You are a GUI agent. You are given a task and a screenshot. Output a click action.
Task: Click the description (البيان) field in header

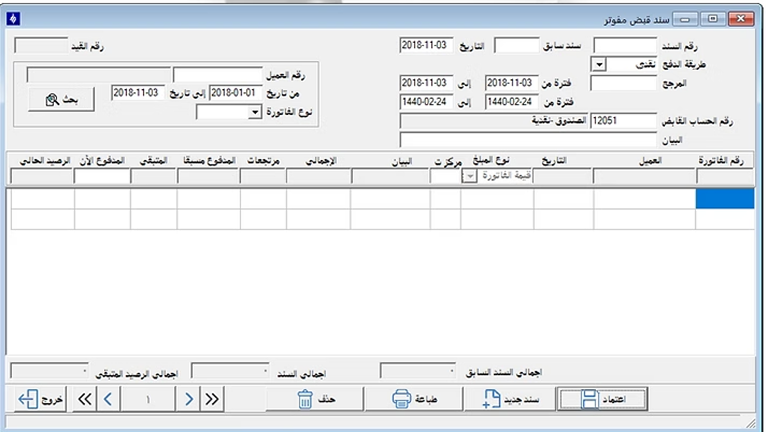(528, 140)
